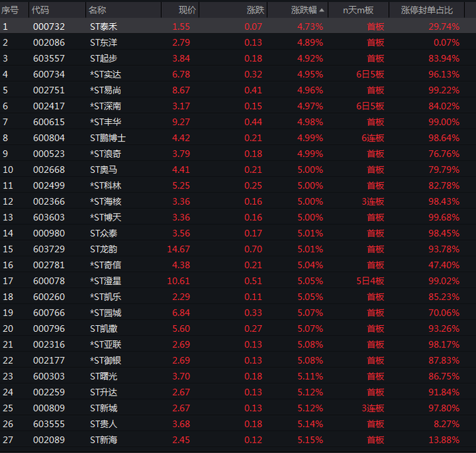Image resolution: width=476 pixels, height=453 pixels.
Task: Click price 14.67 of ST龙韵
Action: 178,249
